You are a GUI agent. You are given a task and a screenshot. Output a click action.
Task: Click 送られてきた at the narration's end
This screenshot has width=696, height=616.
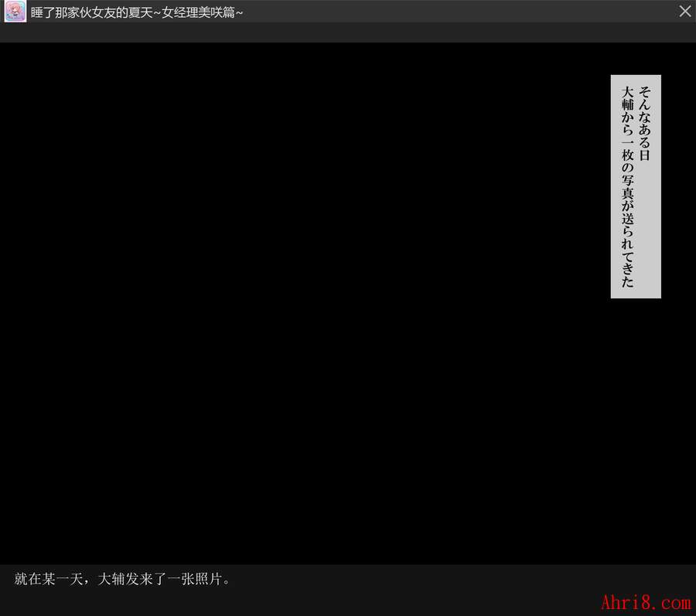(x=627, y=247)
